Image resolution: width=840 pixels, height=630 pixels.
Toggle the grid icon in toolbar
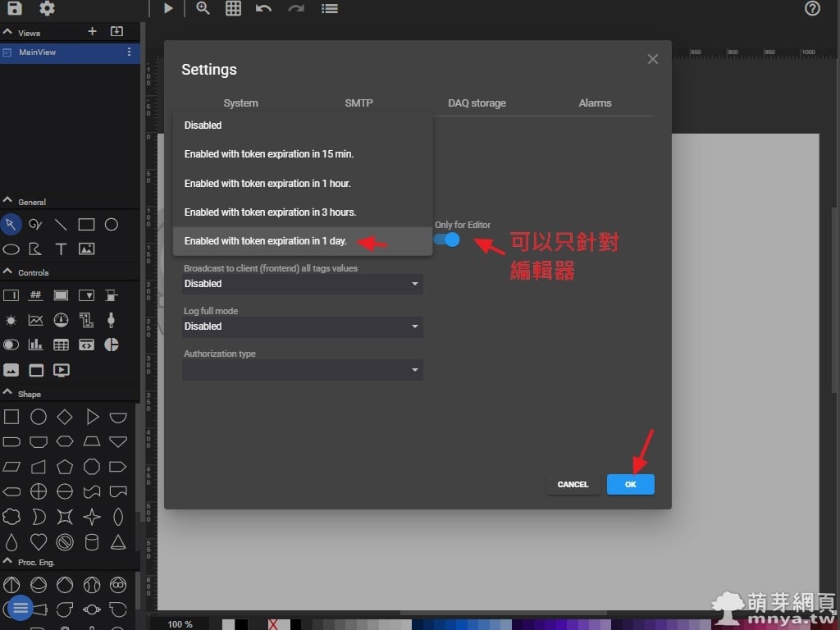(x=233, y=8)
